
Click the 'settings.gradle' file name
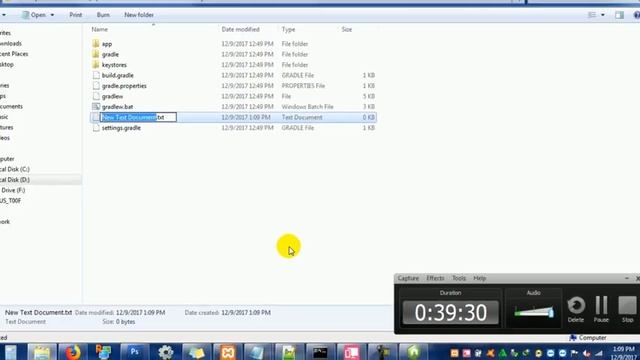(121, 128)
